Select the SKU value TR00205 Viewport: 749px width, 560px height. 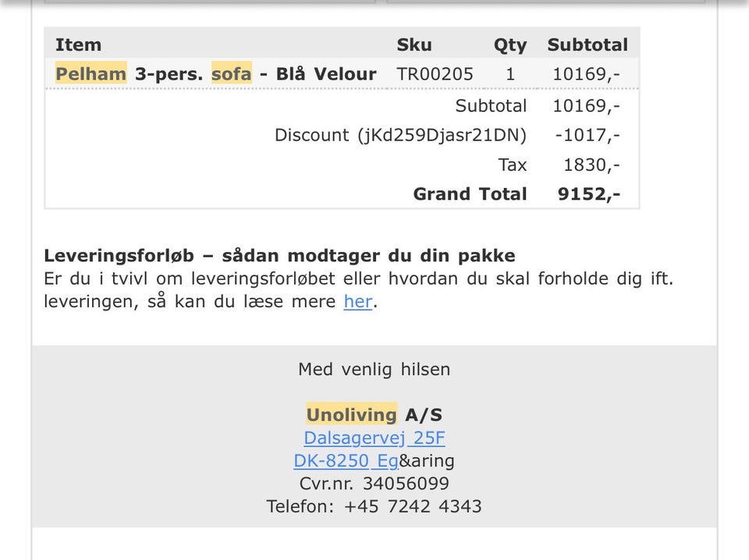(x=435, y=74)
